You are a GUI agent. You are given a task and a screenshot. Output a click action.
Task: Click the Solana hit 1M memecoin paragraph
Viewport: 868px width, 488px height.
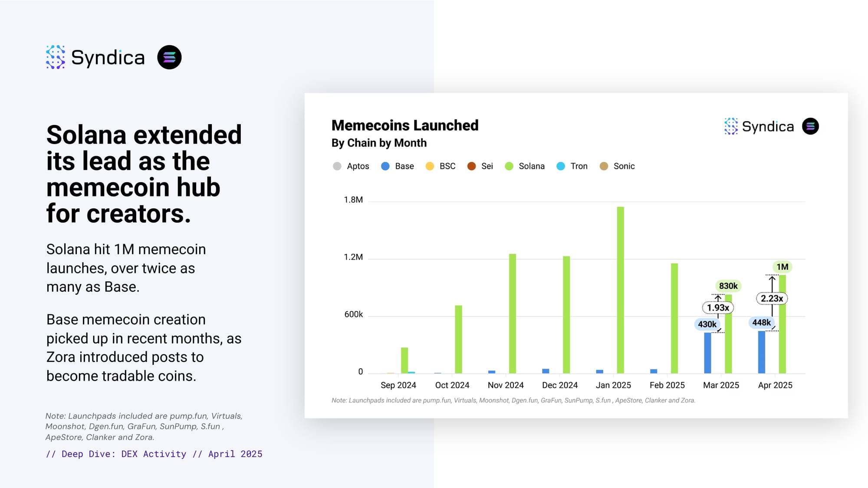[x=126, y=268]
